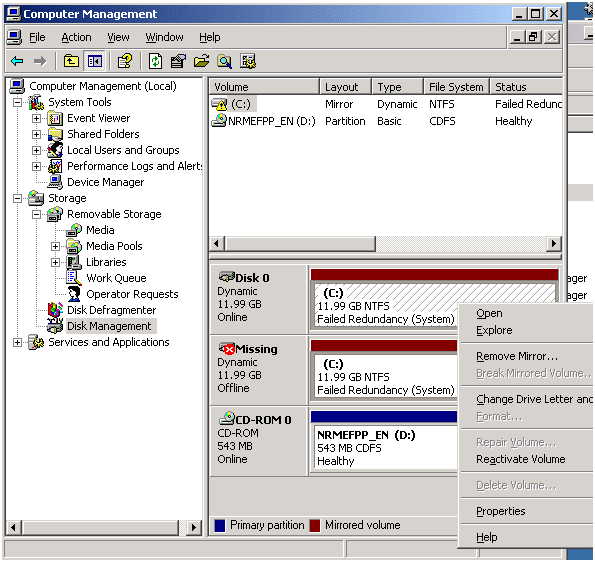Sort by the Layout column header
Viewport: 595px width, 562px height.
(345, 87)
